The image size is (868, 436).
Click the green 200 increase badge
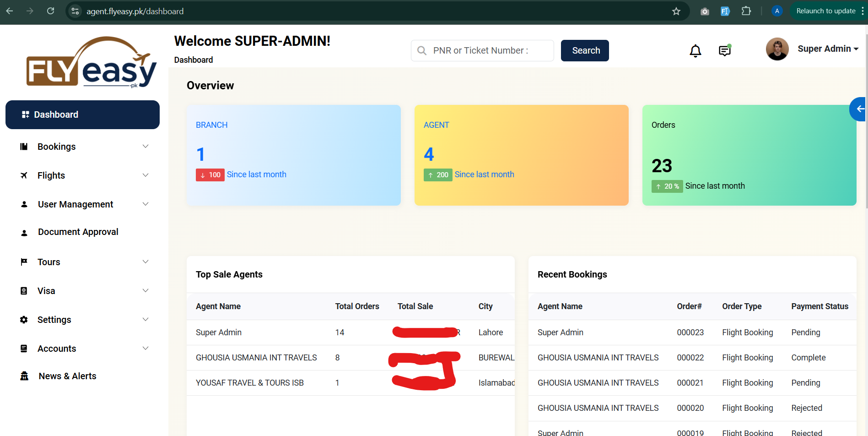tap(438, 175)
